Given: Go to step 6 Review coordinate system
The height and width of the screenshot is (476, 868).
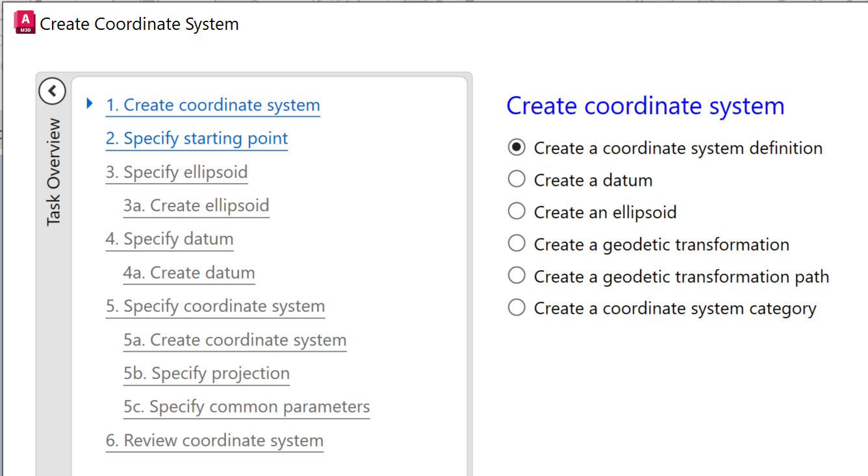Looking at the screenshot, I should [x=214, y=440].
